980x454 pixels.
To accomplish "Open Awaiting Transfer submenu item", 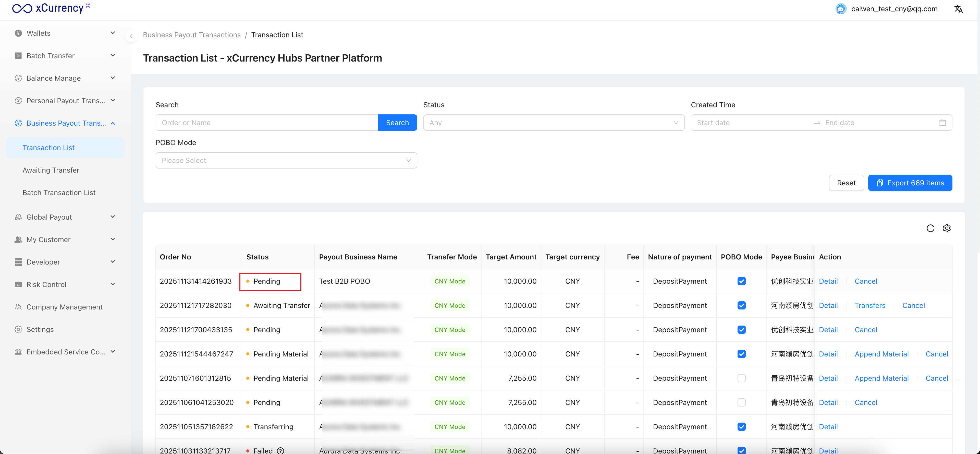I will pyautogui.click(x=51, y=170).
